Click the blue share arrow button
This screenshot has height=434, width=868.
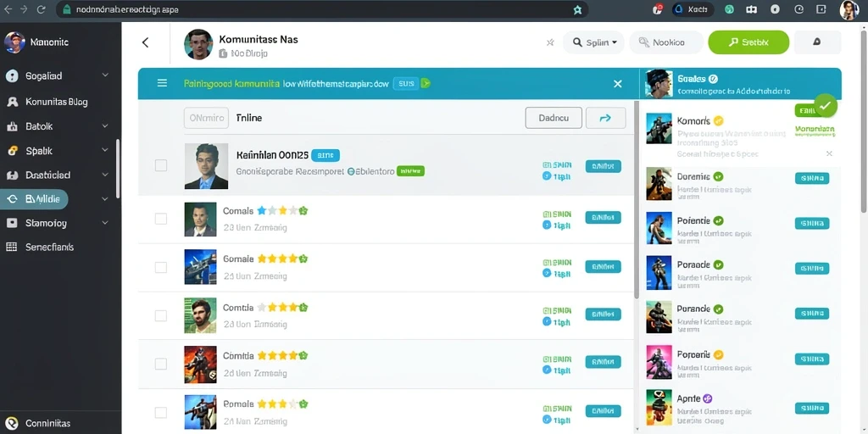(x=605, y=118)
